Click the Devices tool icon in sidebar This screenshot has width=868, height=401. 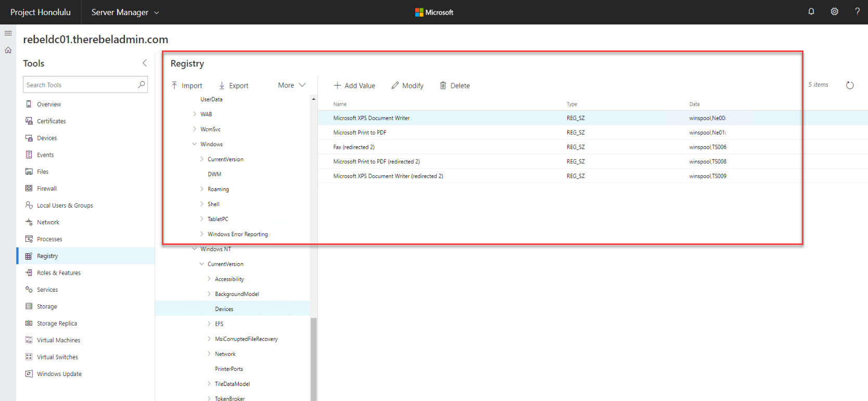(x=29, y=138)
